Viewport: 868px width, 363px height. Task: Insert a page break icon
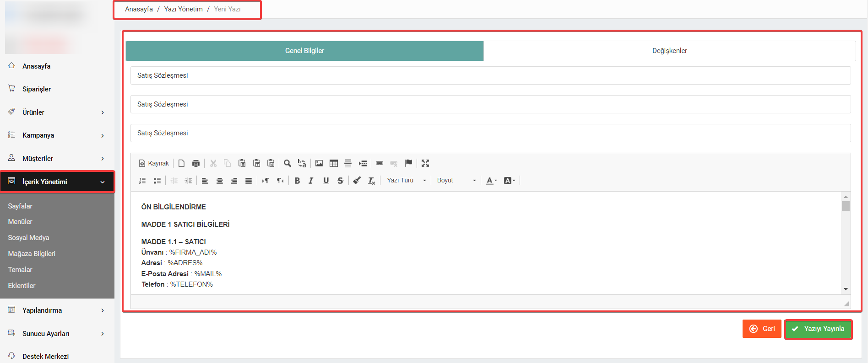tap(363, 163)
